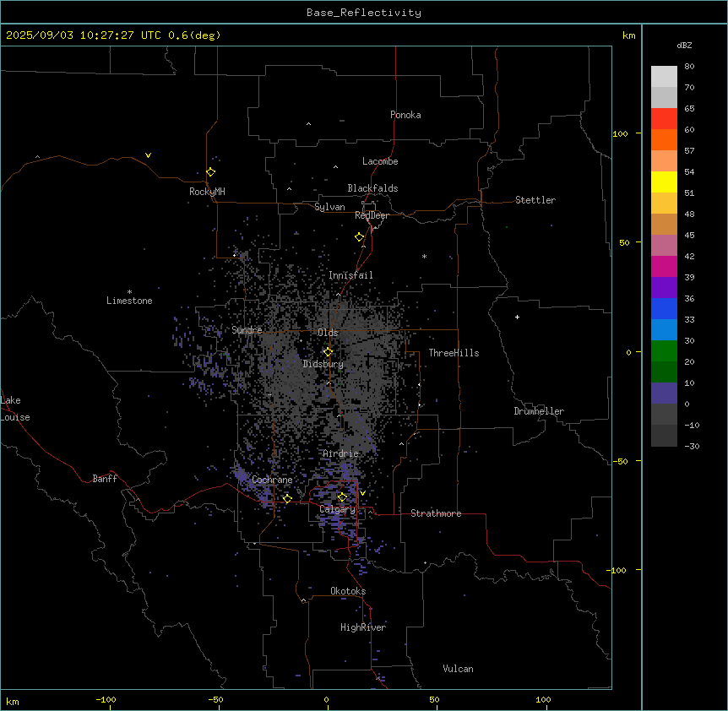
Task: Click the white plus marker north of Drumheller
Action: click(517, 317)
